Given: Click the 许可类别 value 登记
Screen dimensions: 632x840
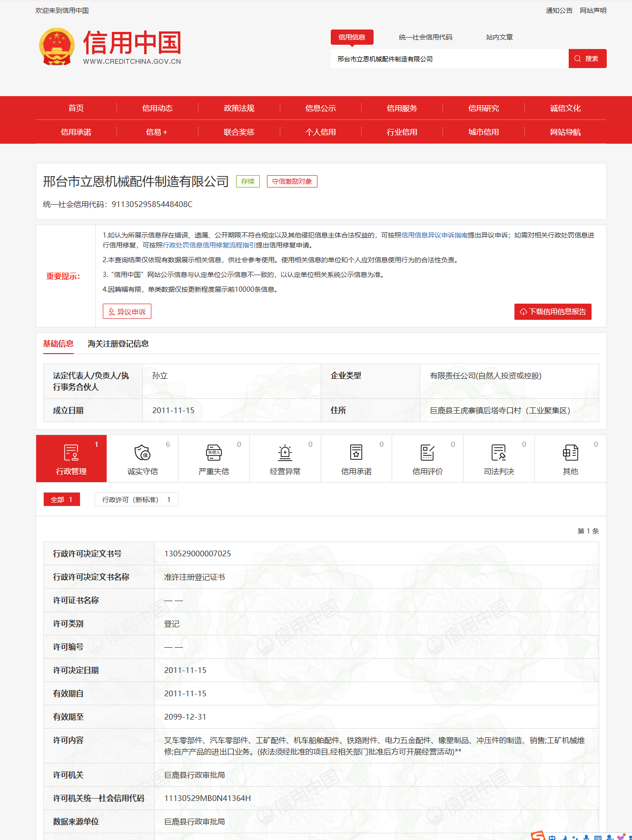Looking at the screenshot, I should pos(172,623).
